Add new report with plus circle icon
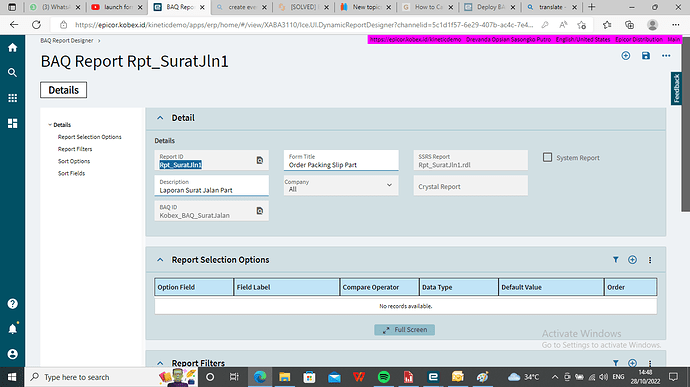 pos(625,56)
